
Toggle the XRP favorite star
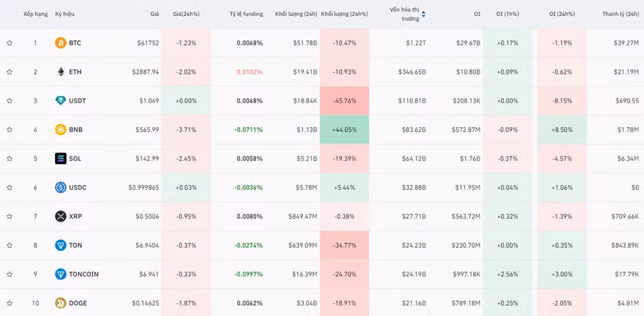[10, 216]
